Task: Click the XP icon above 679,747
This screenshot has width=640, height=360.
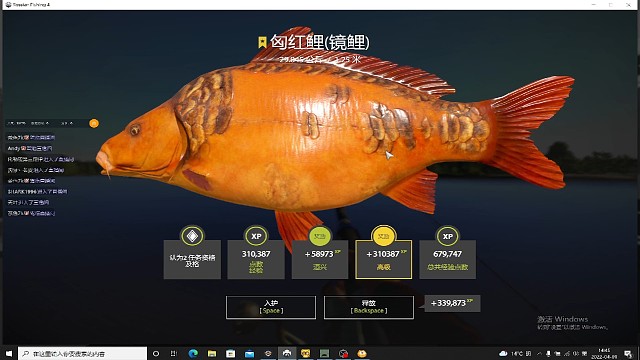Action: click(x=448, y=236)
